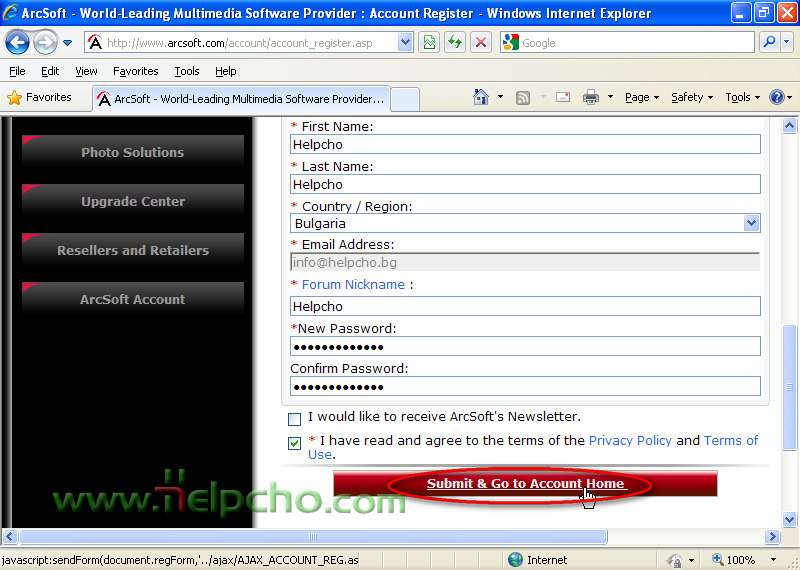Click Submit & Go to Account Home
800x570 pixels.
pyautogui.click(x=526, y=483)
